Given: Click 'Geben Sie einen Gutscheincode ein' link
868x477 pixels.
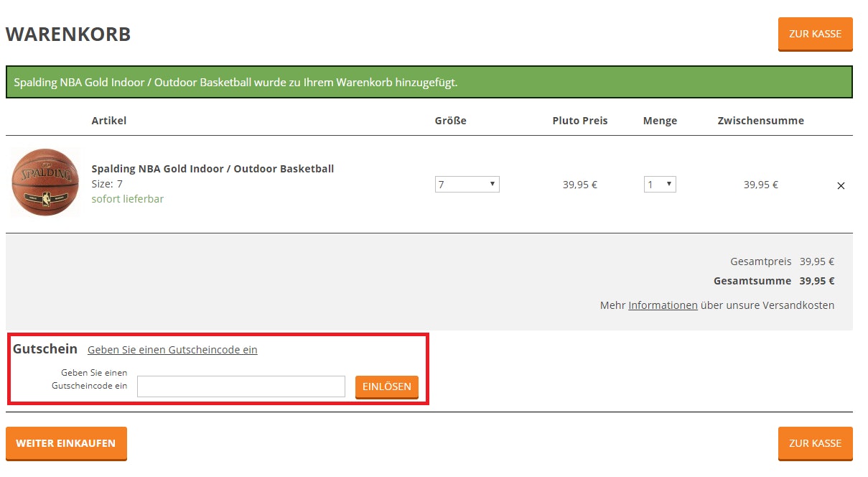Looking at the screenshot, I should 172,350.
